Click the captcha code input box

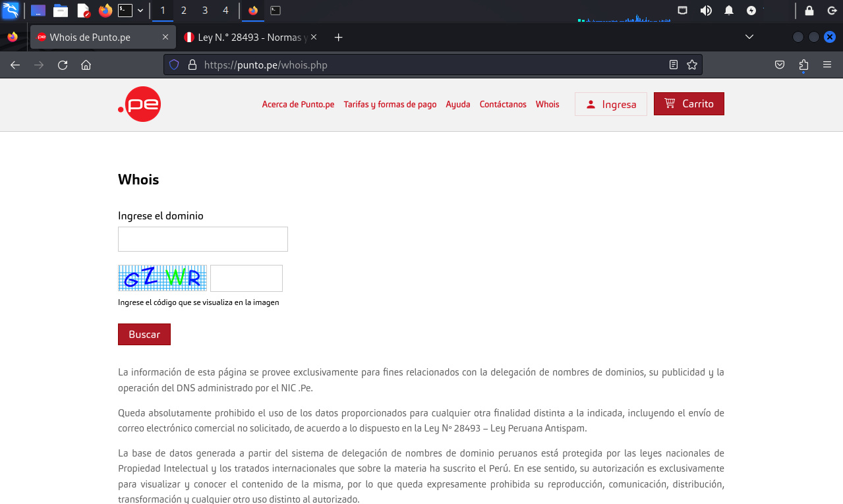(x=247, y=278)
